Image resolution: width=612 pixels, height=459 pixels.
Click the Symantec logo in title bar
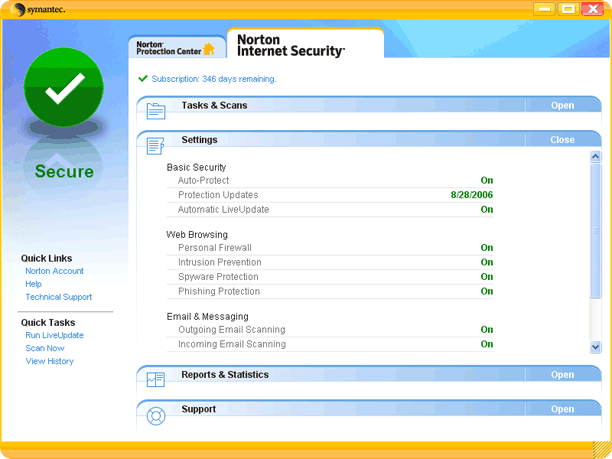point(37,9)
